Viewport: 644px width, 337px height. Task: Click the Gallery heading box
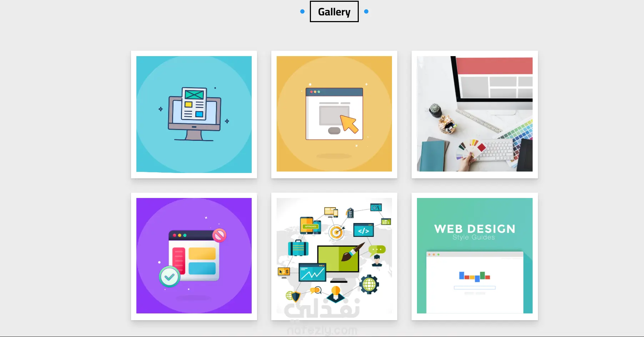(334, 11)
